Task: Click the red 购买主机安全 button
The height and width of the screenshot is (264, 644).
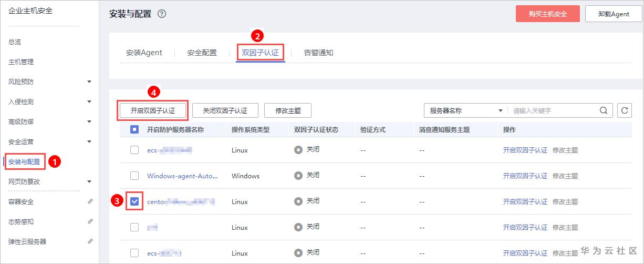Action: point(547,14)
